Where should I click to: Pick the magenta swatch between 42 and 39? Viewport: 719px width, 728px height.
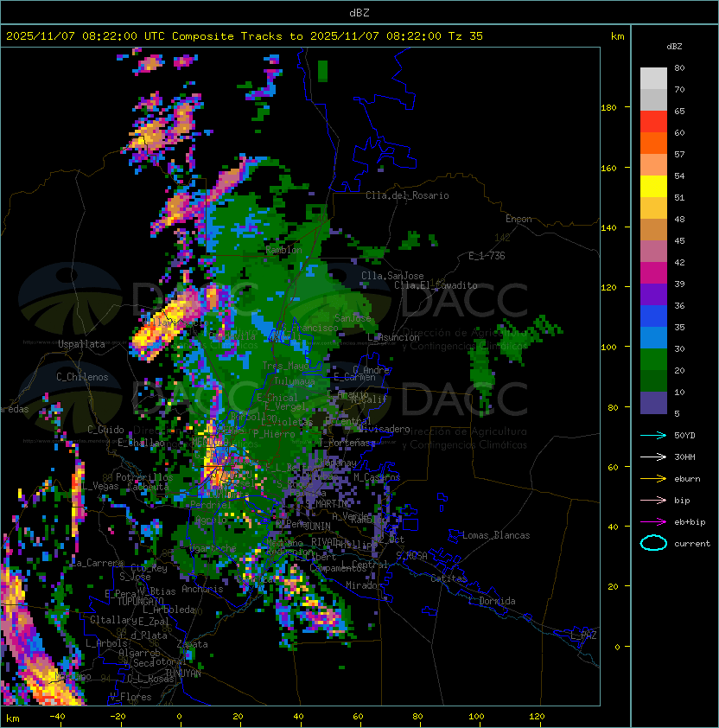coord(653,273)
